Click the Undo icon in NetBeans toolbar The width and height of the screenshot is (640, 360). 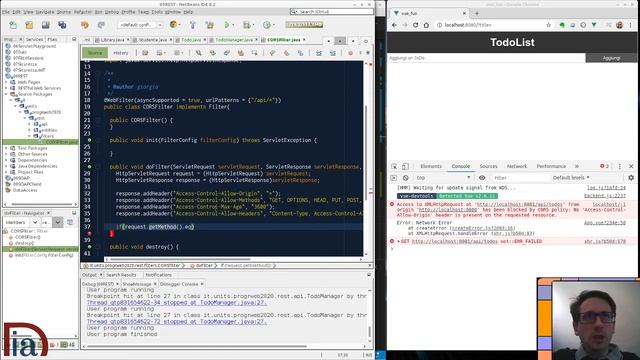[x=84, y=25]
